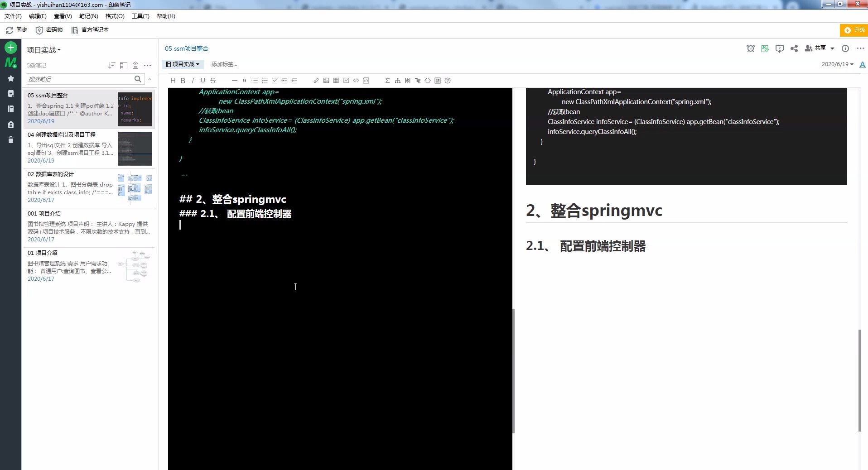This screenshot has width=868, height=470.
Task: Expand the 项目实战 notebook dropdown in list header
Action: click(x=43, y=50)
